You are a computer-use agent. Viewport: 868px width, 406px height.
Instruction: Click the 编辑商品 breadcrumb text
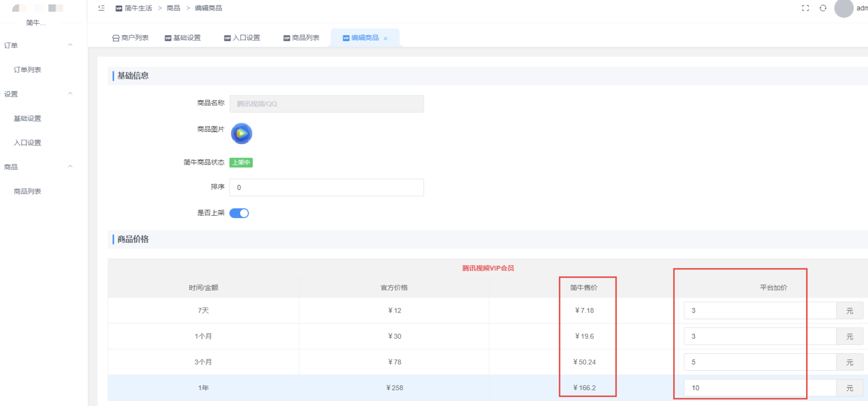[208, 8]
